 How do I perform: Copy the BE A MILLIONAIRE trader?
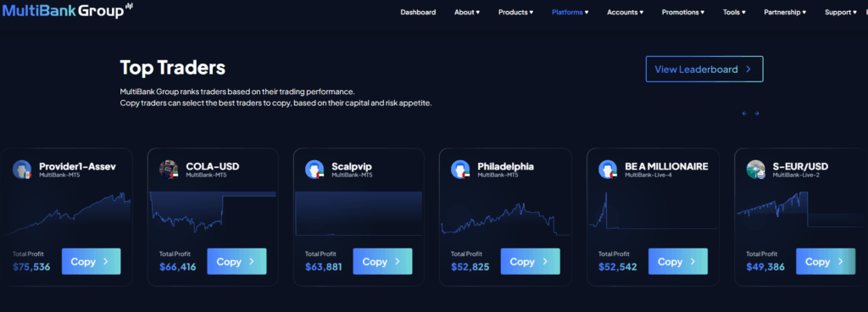[677, 262]
